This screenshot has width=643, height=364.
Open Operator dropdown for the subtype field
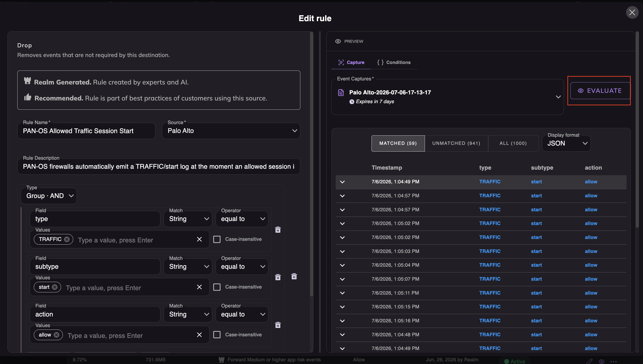(242, 267)
